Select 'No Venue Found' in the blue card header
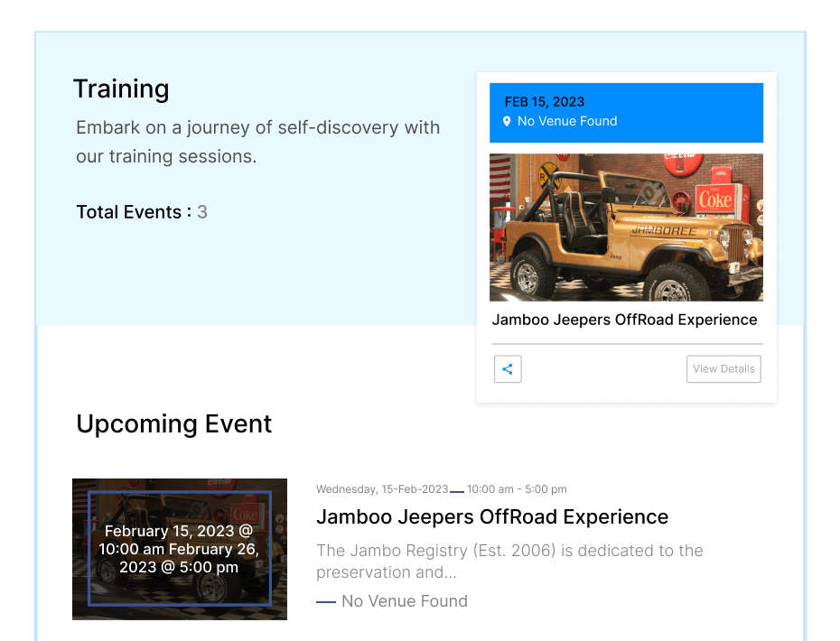 567,121
